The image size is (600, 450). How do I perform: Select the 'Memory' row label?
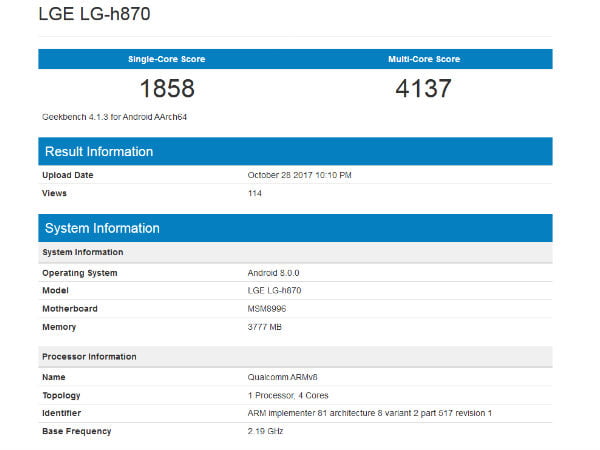point(59,327)
